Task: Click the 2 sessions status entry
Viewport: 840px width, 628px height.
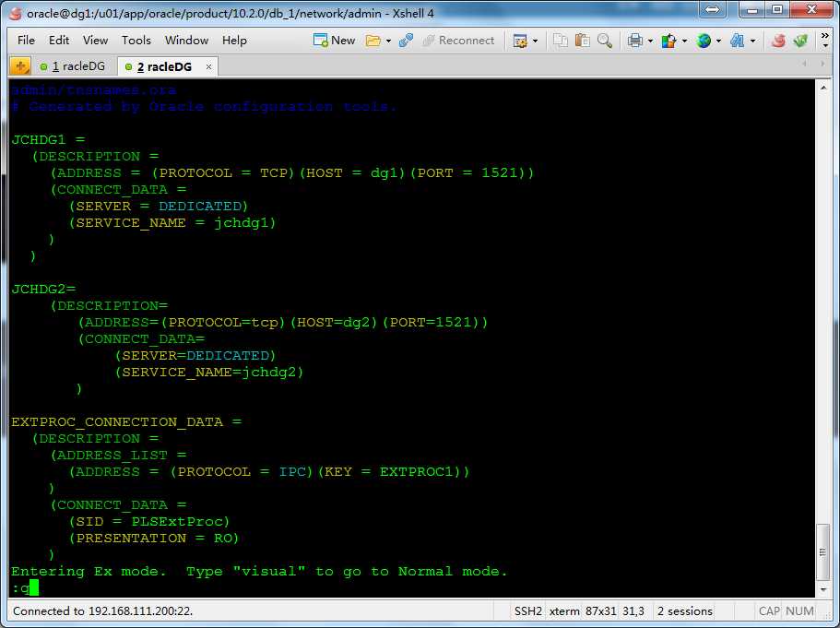Action: (x=685, y=610)
